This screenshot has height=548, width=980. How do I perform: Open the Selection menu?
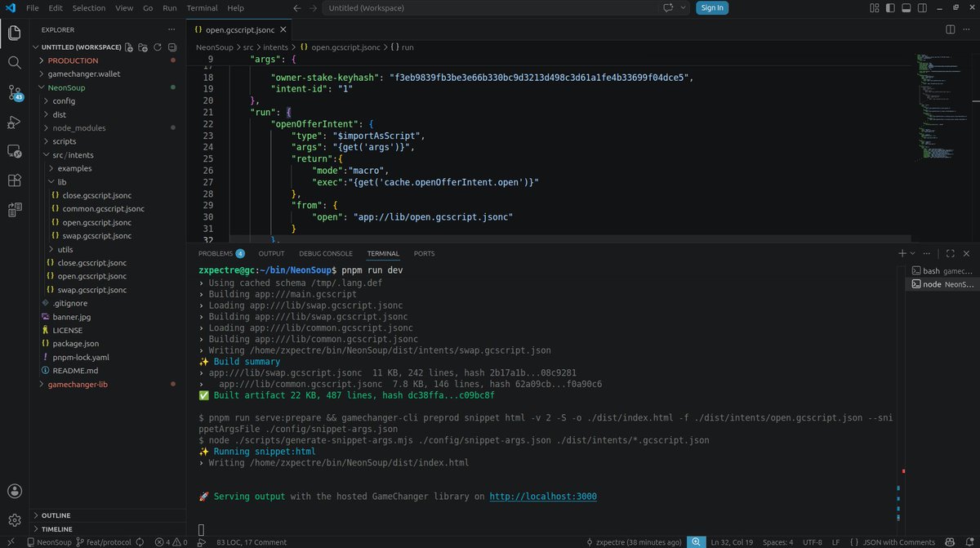click(88, 8)
